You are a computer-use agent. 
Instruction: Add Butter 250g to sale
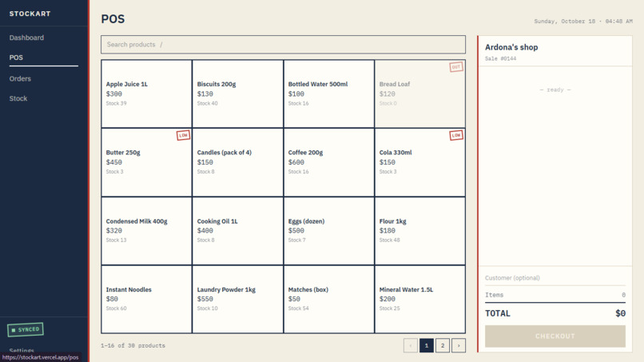[146, 162]
